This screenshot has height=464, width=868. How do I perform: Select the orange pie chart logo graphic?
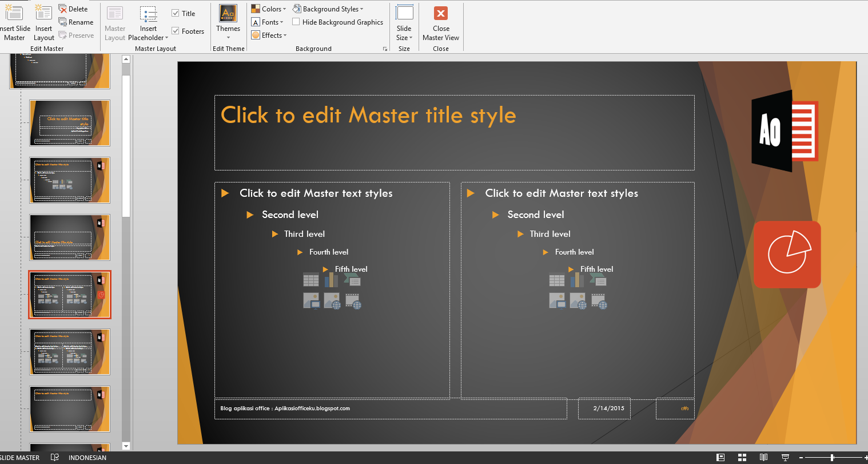(x=787, y=255)
